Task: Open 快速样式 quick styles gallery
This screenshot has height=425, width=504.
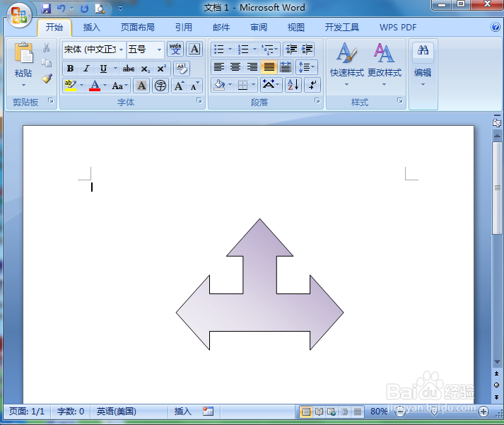Action: 347,64
